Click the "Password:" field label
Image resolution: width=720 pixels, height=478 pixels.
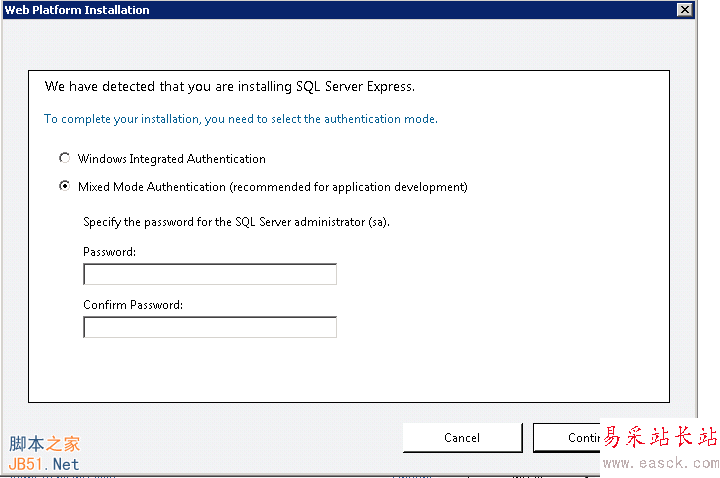pyautogui.click(x=109, y=252)
